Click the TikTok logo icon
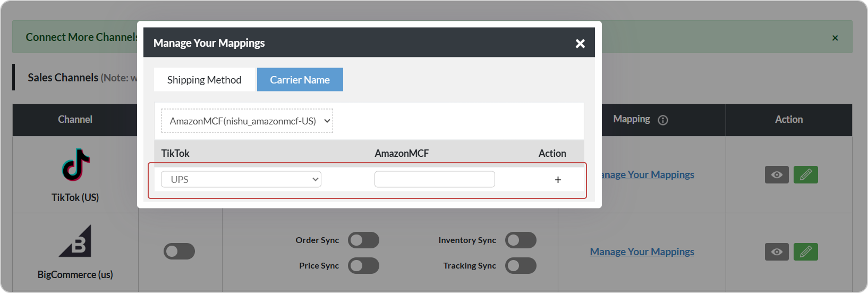Image resolution: width=868 pixels, height=293 pixels. tap(75, 165)
